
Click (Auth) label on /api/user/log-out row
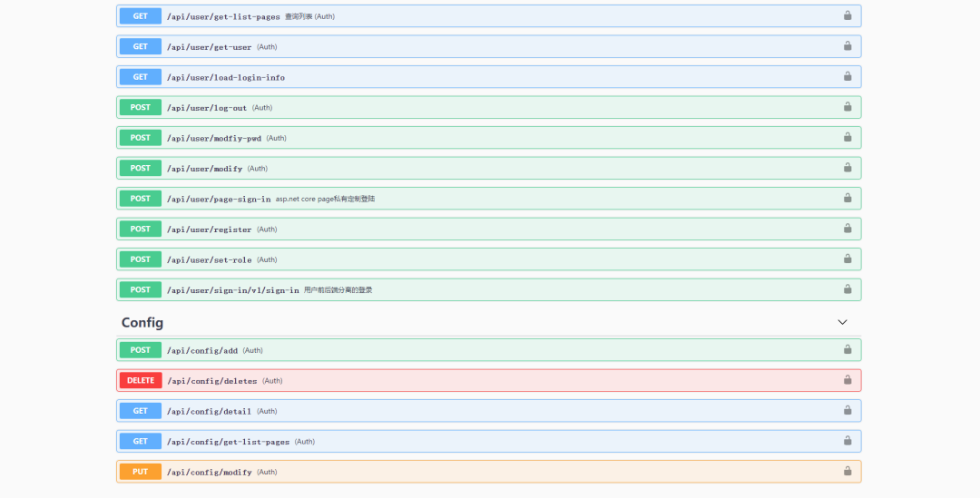(x=262, y=107)
